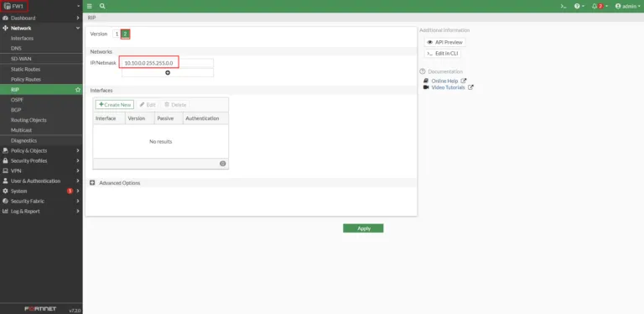This screenshot has width=644, height=314.
Task: Open Routing Objects page
Action: click(41, 120)
